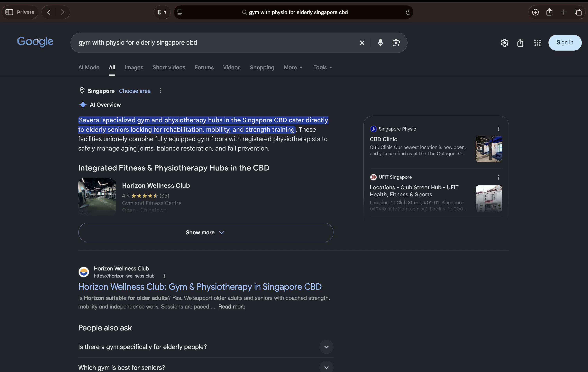The image size is (588, 372).
Task: Select the Forums tab
Action: [x=204, y=67]
